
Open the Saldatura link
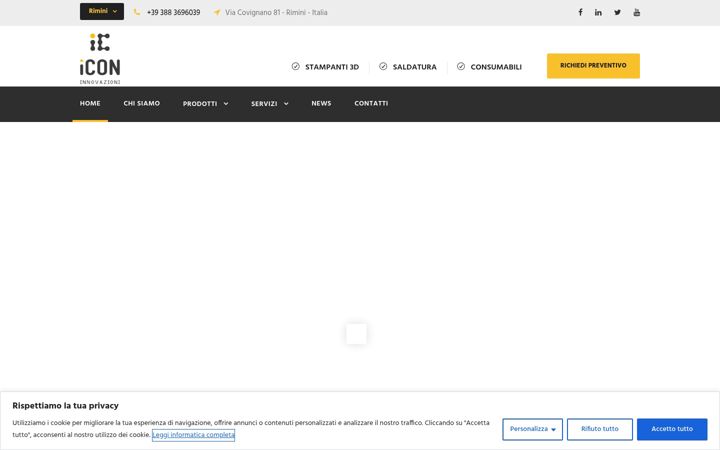(x=415, y=67)
